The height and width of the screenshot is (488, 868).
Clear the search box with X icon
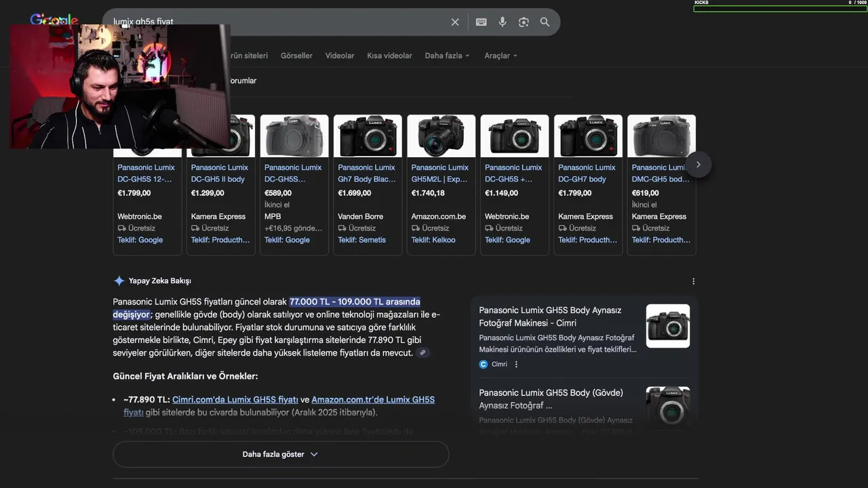tap(455, 22)
